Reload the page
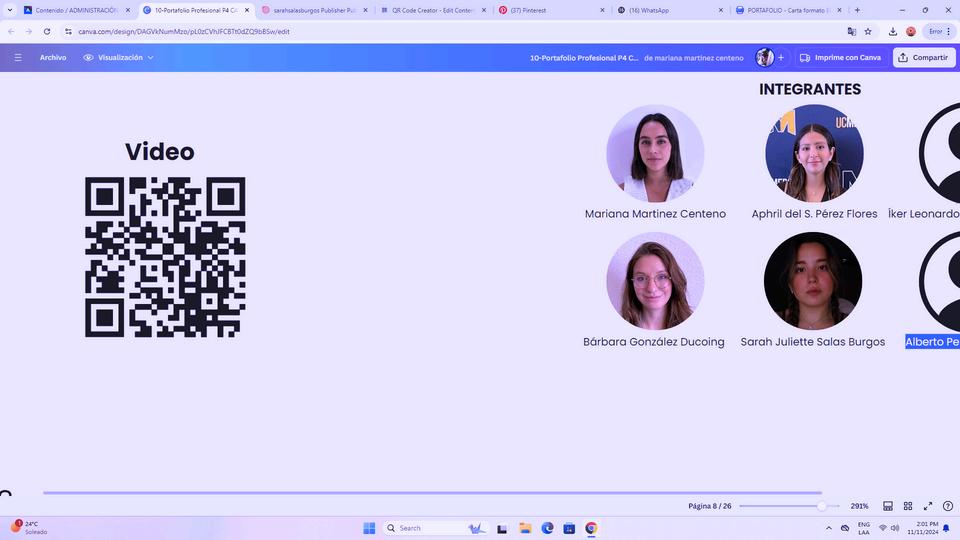Viewport: 960px width, 540px height. coord(47,31)
